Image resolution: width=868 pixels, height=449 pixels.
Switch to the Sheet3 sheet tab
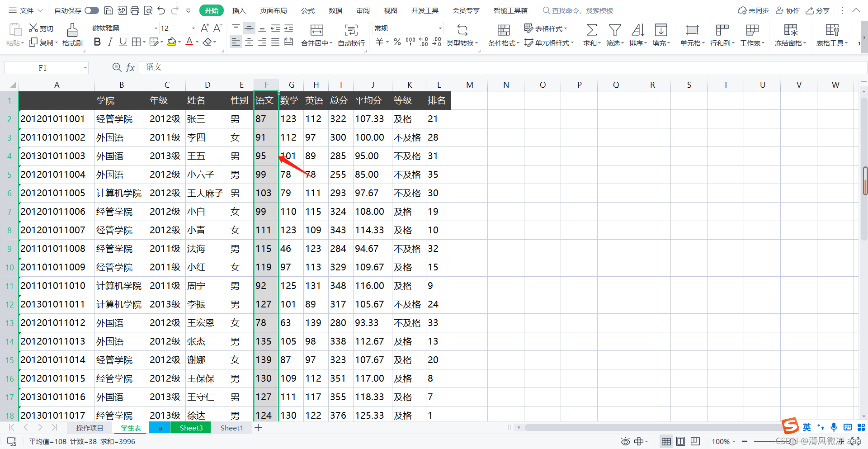click(x=191, y=428)
